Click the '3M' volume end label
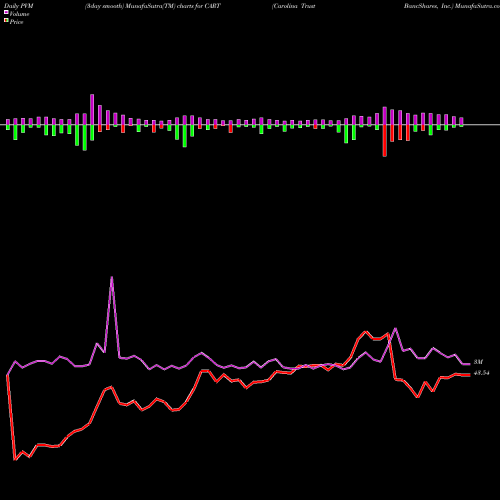 (x=478, y=362)
